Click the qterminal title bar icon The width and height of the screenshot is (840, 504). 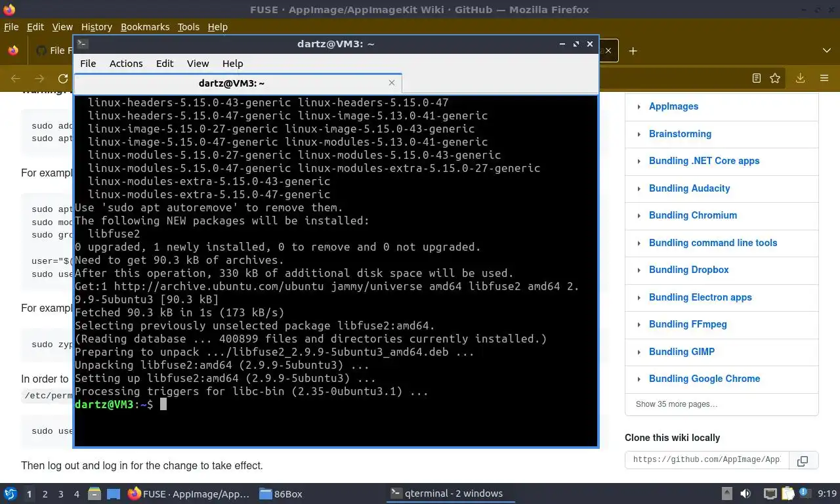[x=82, y=44]
